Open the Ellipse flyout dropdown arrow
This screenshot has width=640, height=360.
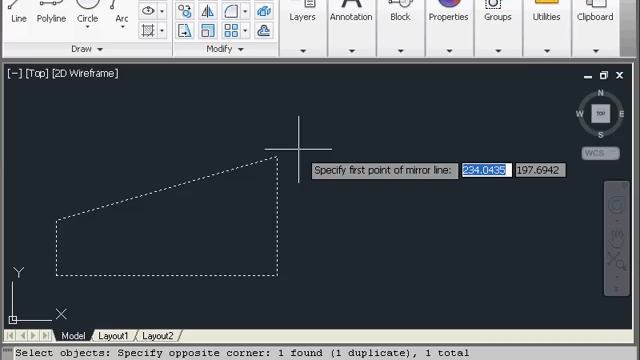(162, 11)
